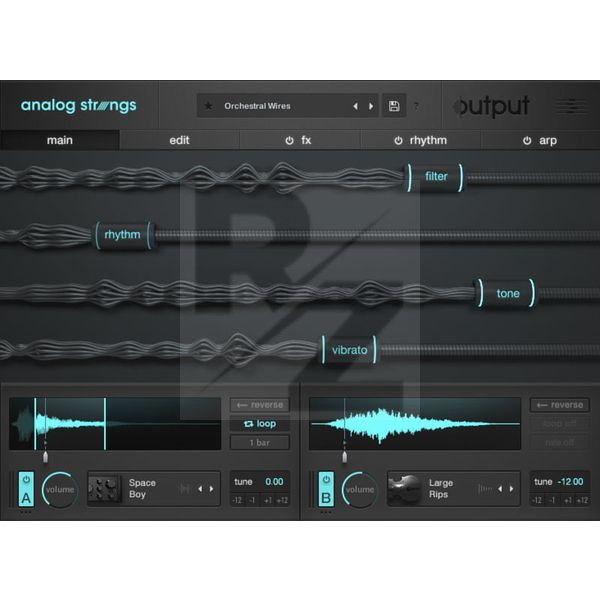Switch to the main tab
Screen dimensions: 600x600
pos(60,140)
